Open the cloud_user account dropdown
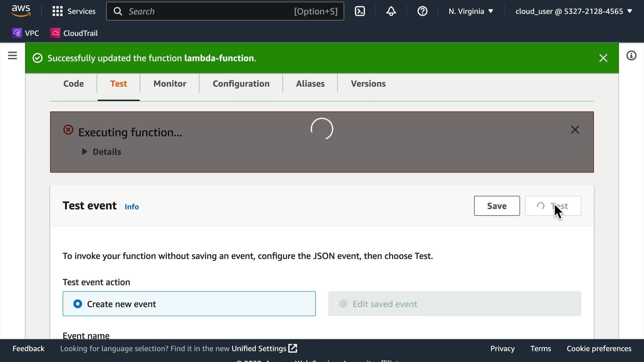This screenshot has height=362, width=644. pos(574,11)
